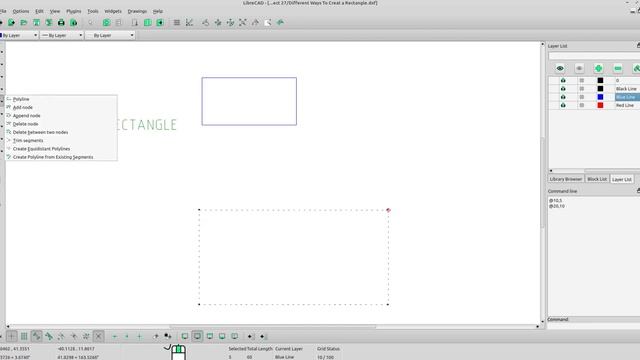Toggle lock icon of Black Line layer
This screenshot has width=640, height=360.
click(x=582, y=89)
